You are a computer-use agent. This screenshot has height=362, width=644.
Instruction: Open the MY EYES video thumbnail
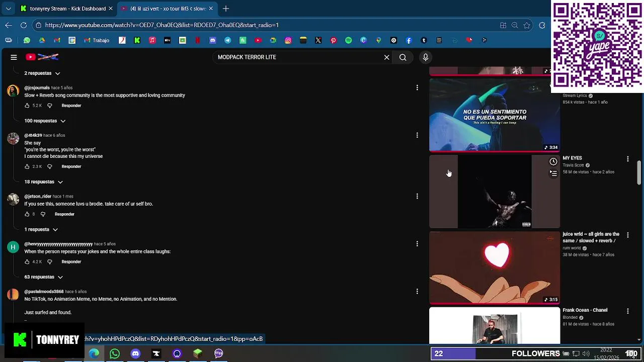495,192
